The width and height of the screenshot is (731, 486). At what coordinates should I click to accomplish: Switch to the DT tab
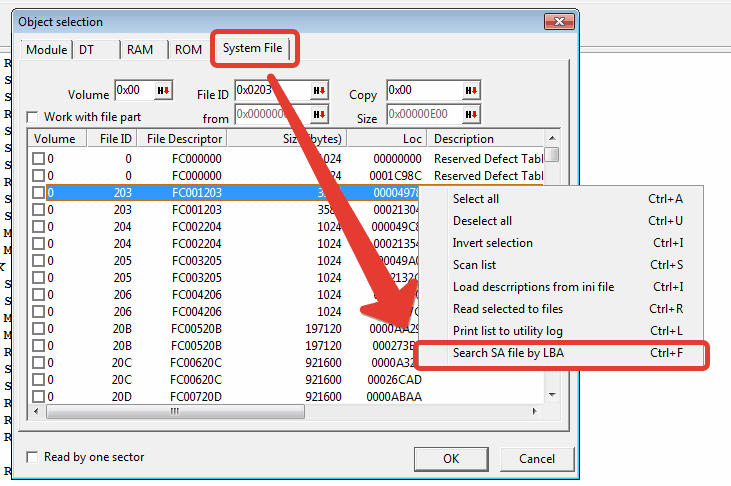point(97,50)
